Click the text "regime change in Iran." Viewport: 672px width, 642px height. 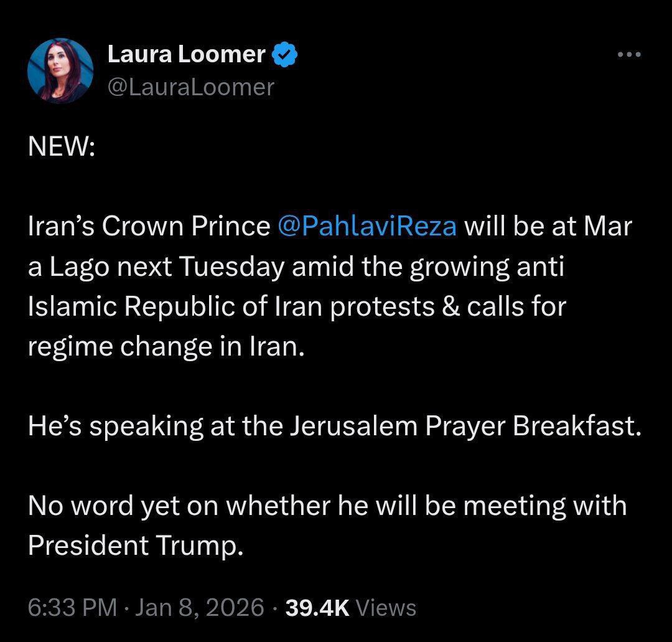[167, 346]
